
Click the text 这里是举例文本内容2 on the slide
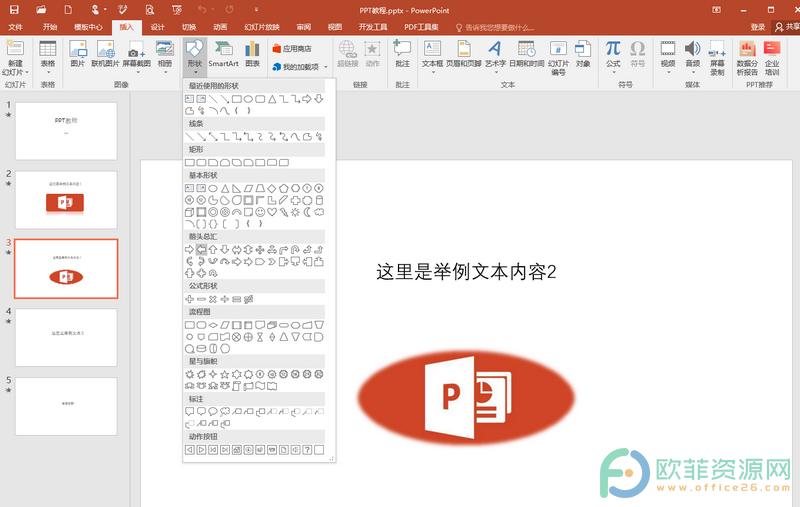(x=466, y=272)
